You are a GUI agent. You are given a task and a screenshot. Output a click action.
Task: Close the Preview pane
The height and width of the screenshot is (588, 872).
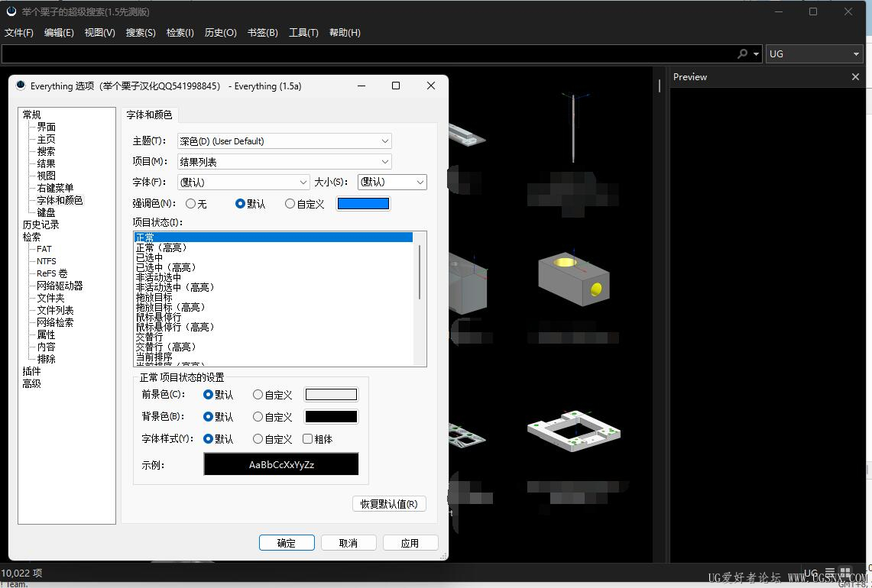click(855, 76)
